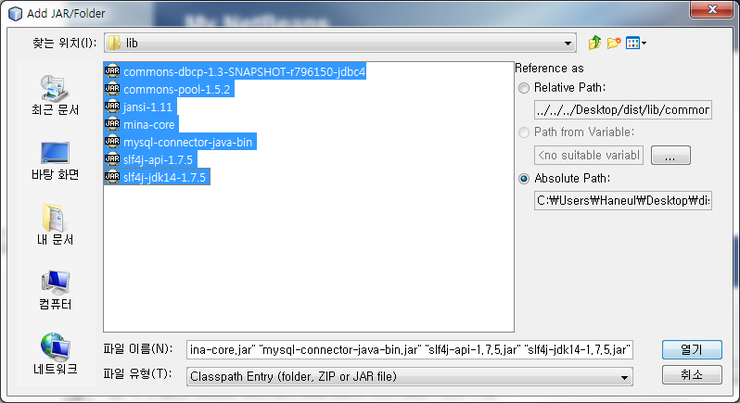Viewport: 740px width, 403px height.
Task: Select Absolute Path radio button
Action: pos(524,179)
